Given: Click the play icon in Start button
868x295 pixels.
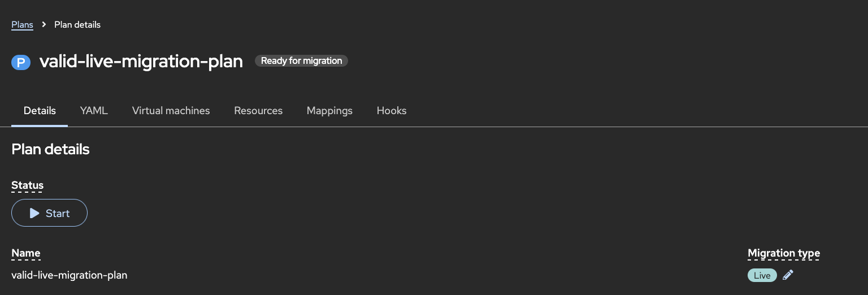Looking at the screenshot, I should point(34,213).
